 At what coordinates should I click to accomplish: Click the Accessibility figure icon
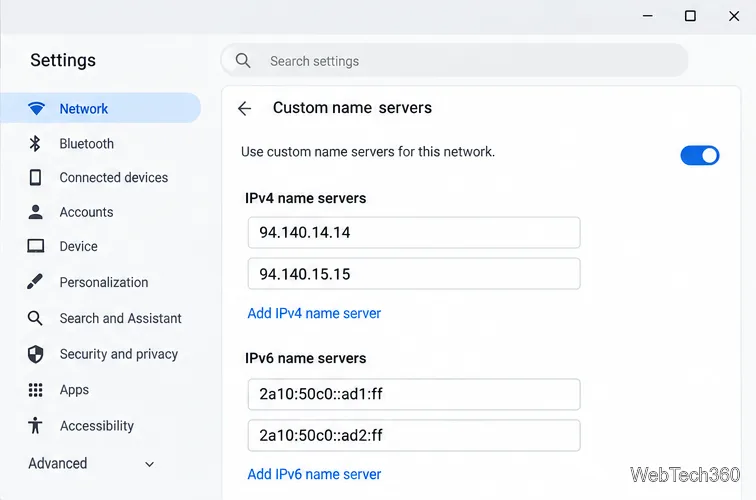pyautogui.click(x=35, y=425)
